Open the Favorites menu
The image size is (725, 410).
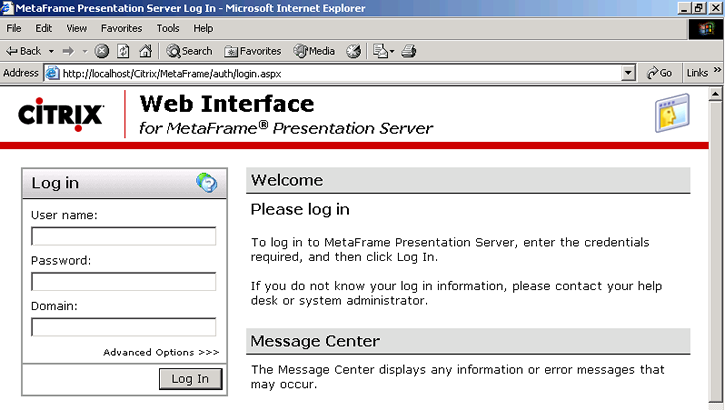coord(122,29)
